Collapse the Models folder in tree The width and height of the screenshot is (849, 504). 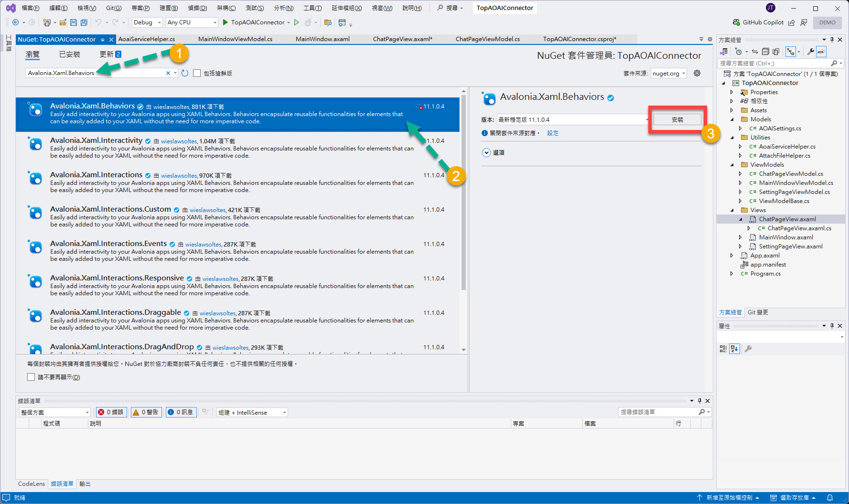732,119
